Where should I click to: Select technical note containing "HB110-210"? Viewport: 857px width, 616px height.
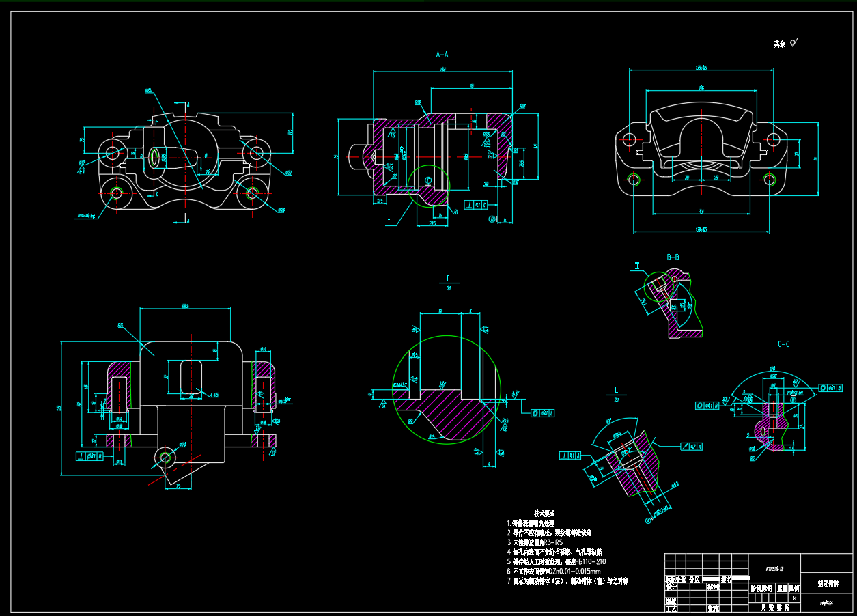(556, 561)
